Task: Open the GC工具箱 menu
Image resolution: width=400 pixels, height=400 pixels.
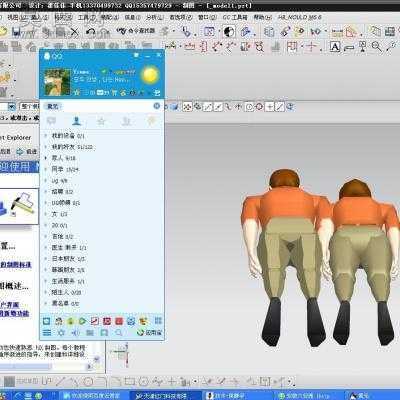Action: 235,17
